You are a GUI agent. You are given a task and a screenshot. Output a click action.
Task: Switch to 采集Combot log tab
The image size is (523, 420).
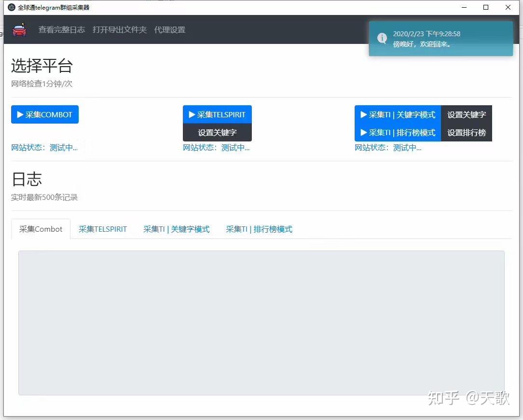41,229
